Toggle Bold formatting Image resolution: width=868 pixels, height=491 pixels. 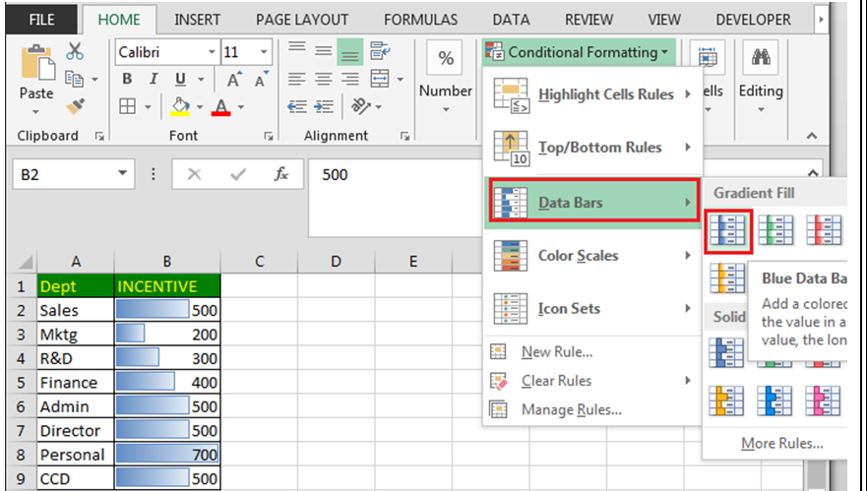127,80
